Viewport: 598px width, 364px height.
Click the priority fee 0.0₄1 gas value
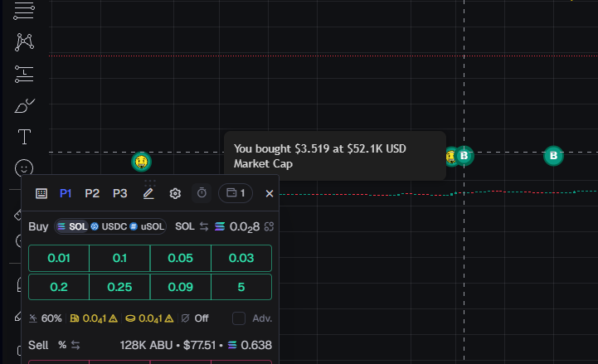point(94,318)
